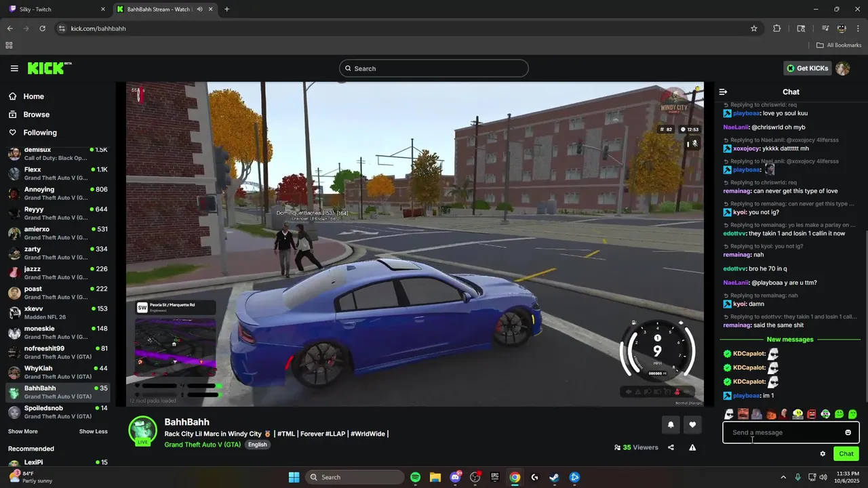Insert the sunglasses ghost emote
Image resolution: width=868 pixels, height=488 pixels.
point(729,414)
